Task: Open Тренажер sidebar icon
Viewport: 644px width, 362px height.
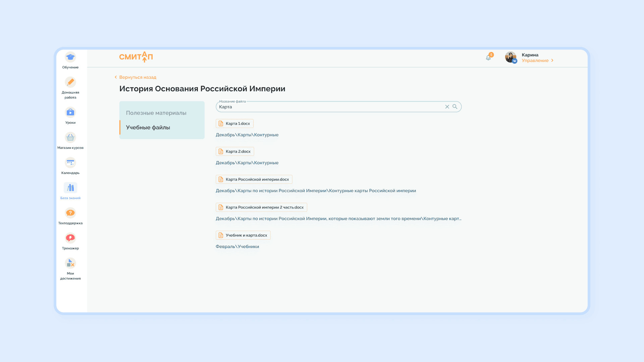Action: point(70,238)
